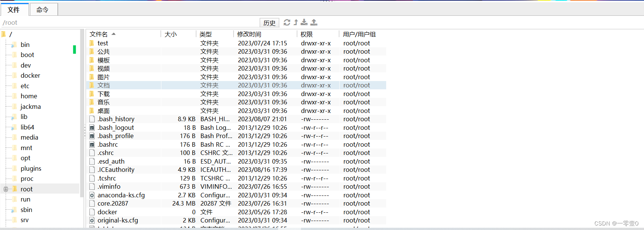Image resolution: width=644 pixels, height=230 pixels.
Task: Click the .bashrc file icon
Action: coord(92,144)
